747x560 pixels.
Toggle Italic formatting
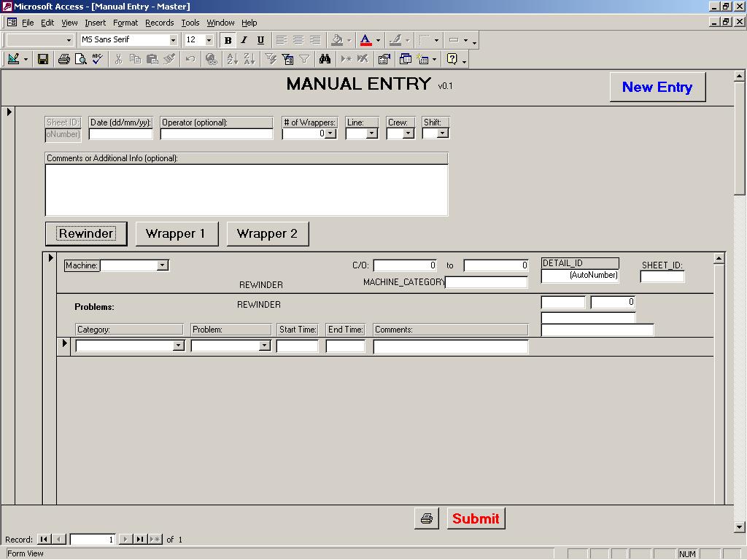244,40
